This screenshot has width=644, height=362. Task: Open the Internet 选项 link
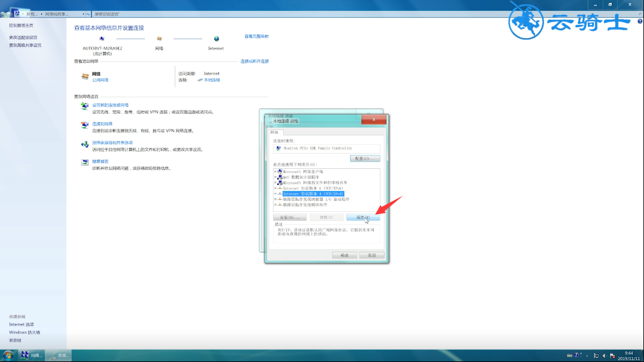21,324
